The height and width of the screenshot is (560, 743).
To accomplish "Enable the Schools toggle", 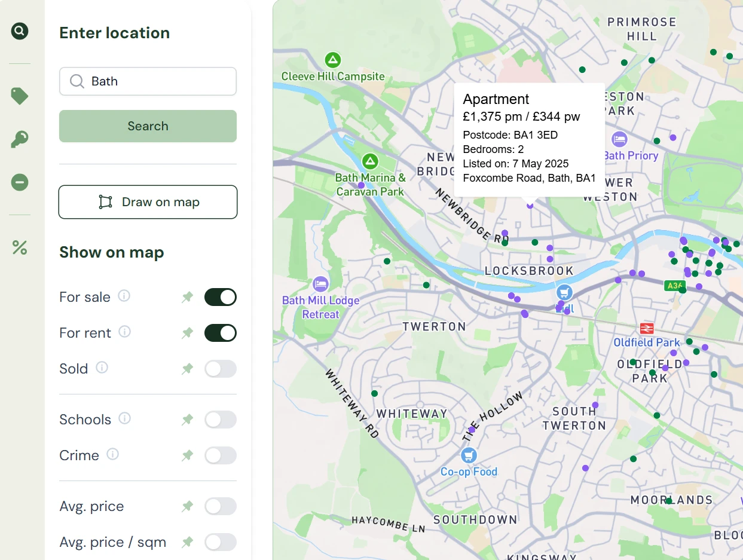I will click(x=221, y=420).
